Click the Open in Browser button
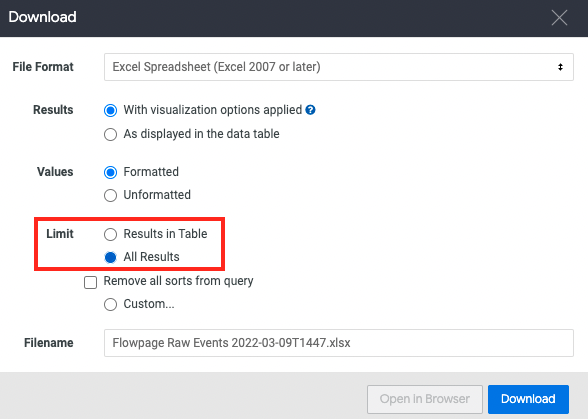The height and width of the screenshot is (419, 588). pyautogui.click(x=424, y=399)
